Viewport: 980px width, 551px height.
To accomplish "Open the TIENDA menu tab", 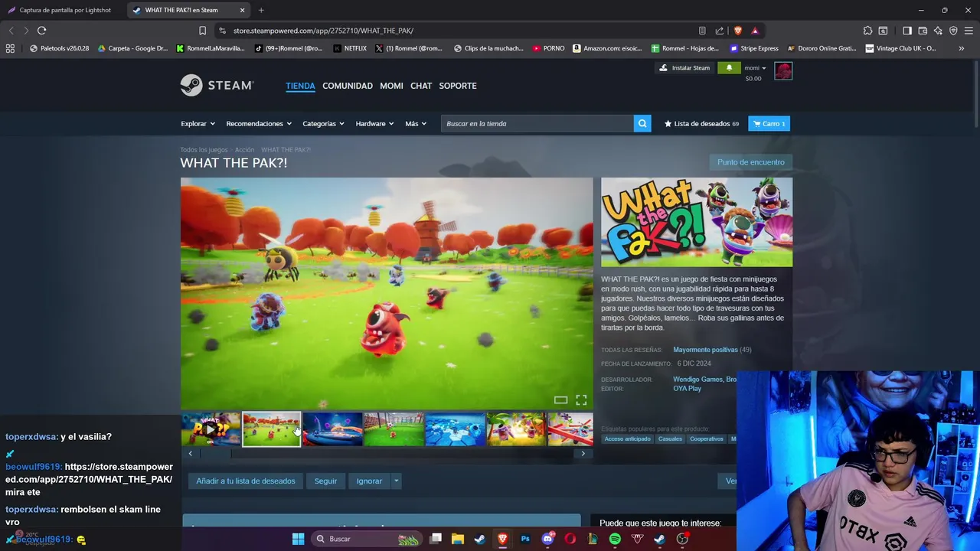I will pos(300,86).
